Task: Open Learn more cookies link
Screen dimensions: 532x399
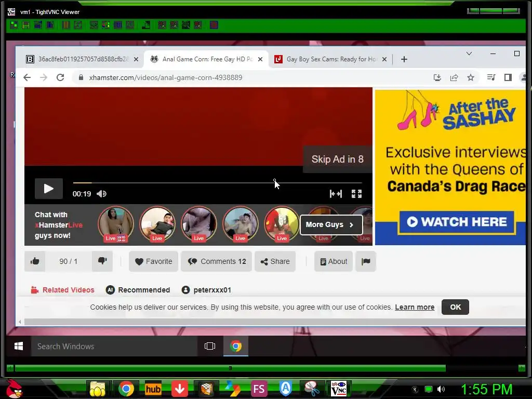Action: [x=415, y=307]
